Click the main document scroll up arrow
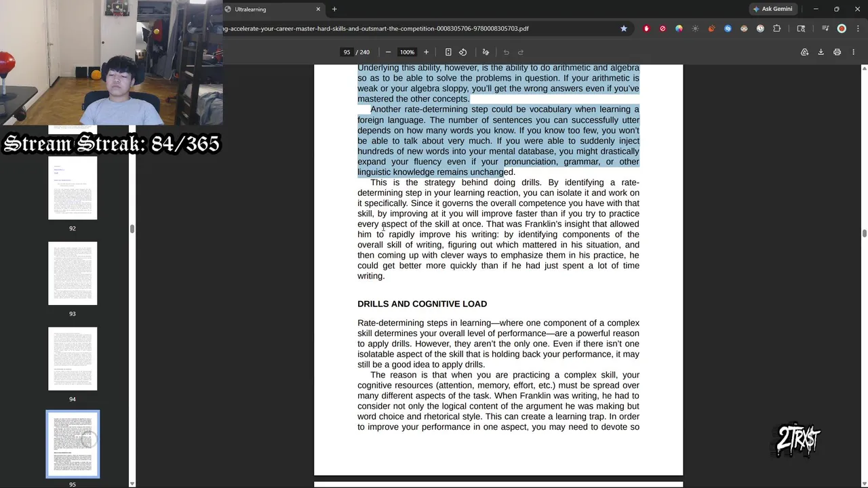Screen dimensions: 868x488 (x=864, y=68)
